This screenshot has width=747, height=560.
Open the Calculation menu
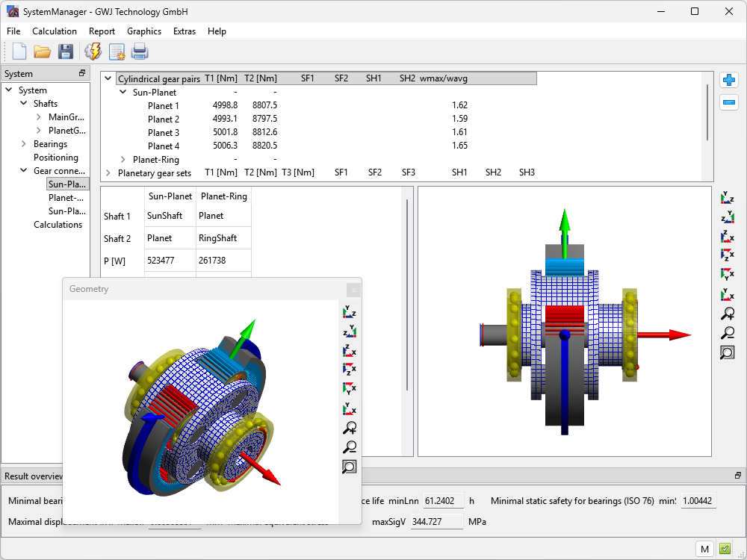55,31
